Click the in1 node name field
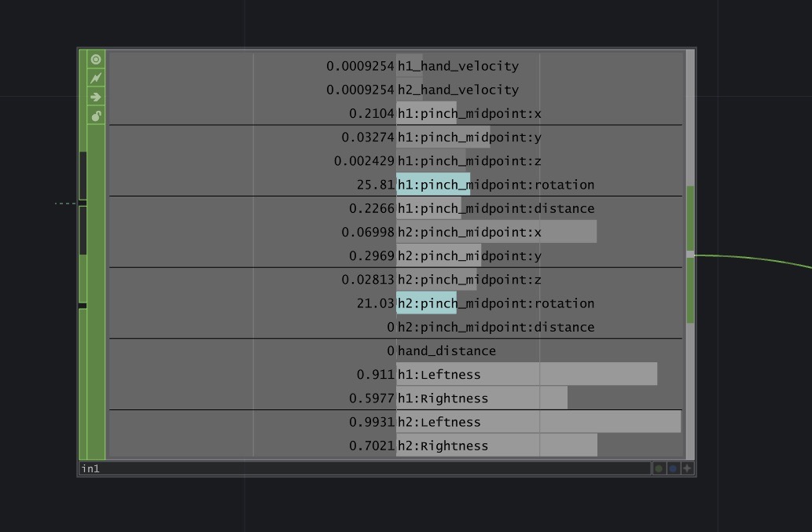 365,468
